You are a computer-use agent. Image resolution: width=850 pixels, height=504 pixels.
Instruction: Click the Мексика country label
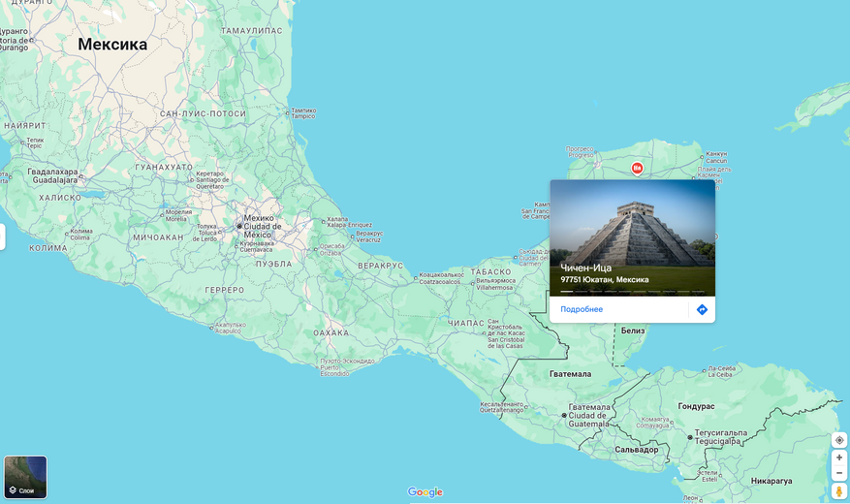[112, 45]
